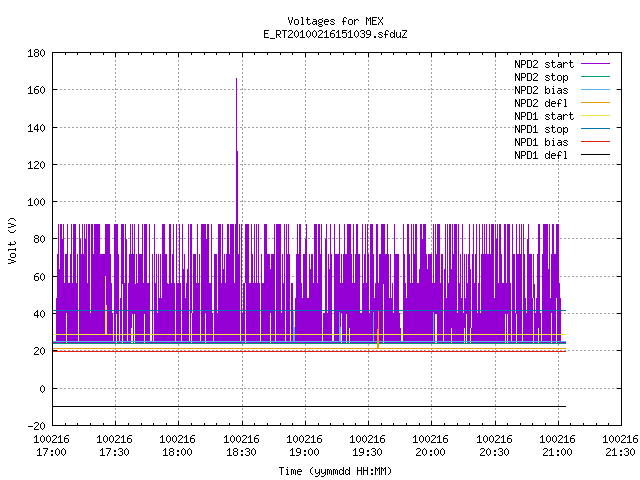
Task: Click the Volt (V) y-axis label
Action: [12, 240]
